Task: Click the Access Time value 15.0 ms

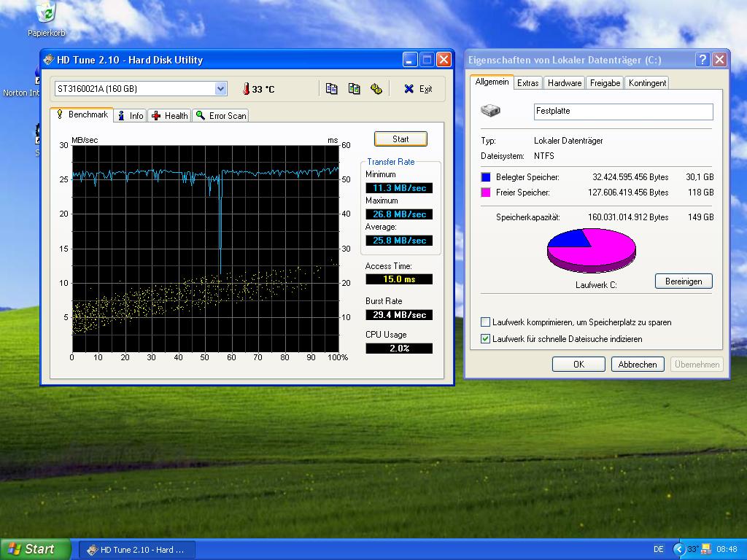Action: pos(399,279)
